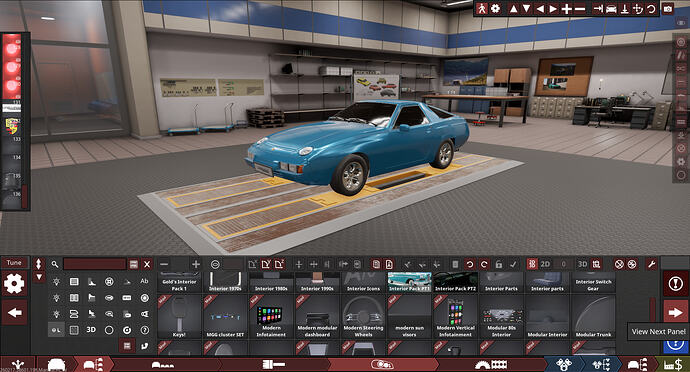The image size is (690, 372).
Task: Collapse panel with the down triangle
Action: pyautogui.click(x=39, y=277)
